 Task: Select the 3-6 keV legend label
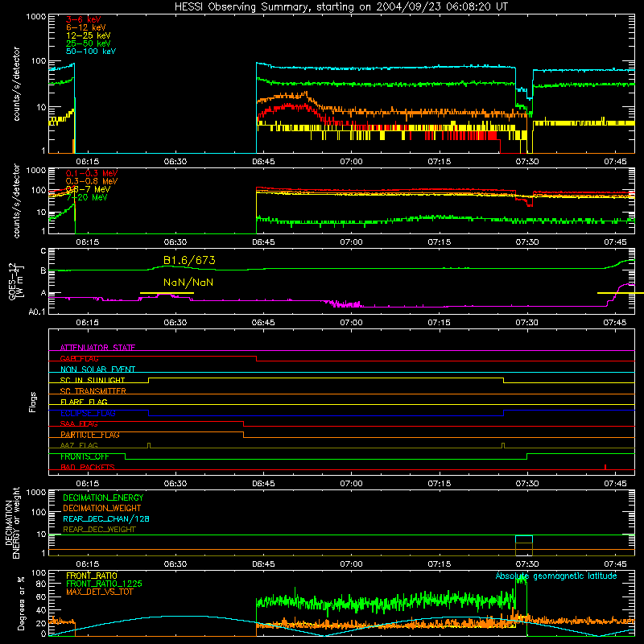pyautogui.click(x=84, y=19)
